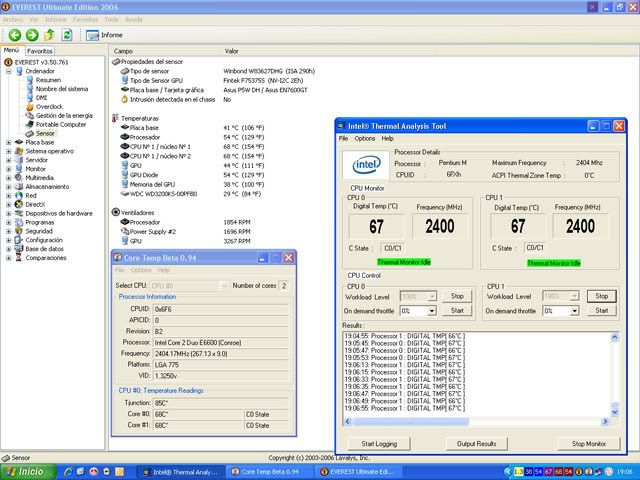640x480 pixels.
Task: Click the Programas tree icon
Action: 19,222
